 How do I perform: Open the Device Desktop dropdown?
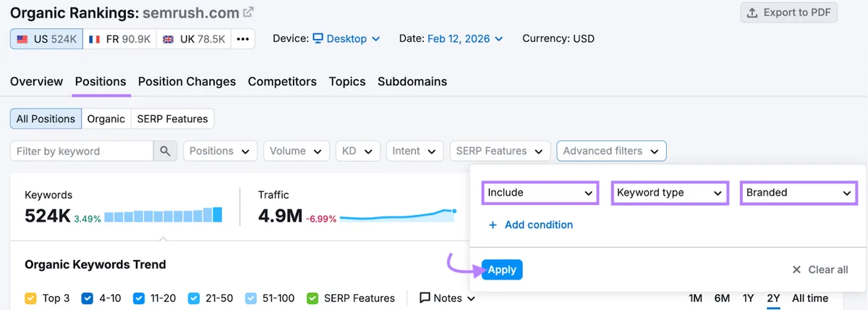pos(346,39)
